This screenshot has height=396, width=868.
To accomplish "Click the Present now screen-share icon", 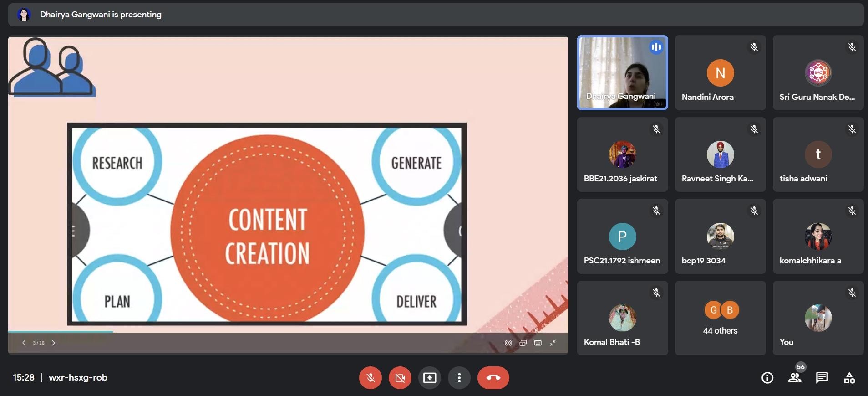I will click(x=430, y=378).
